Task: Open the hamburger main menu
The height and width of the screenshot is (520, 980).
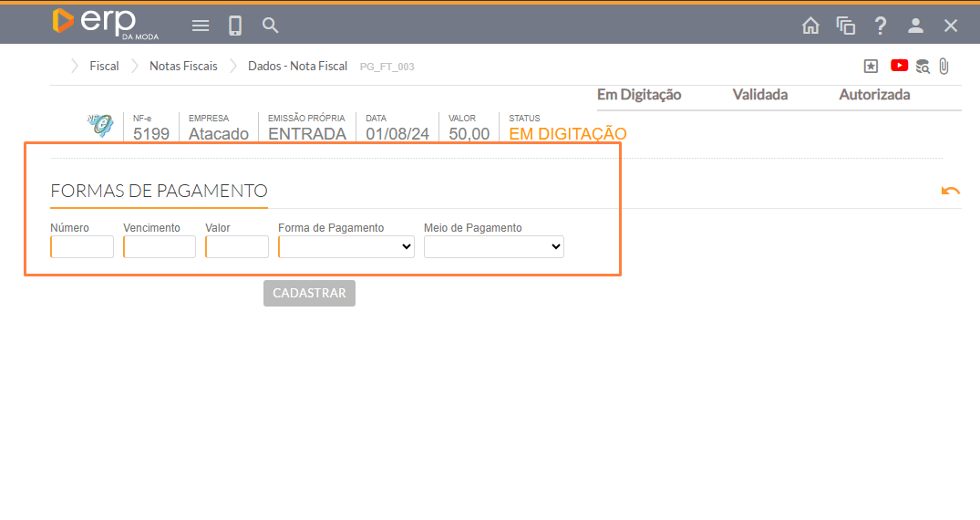Action: (x=201, y=26)
